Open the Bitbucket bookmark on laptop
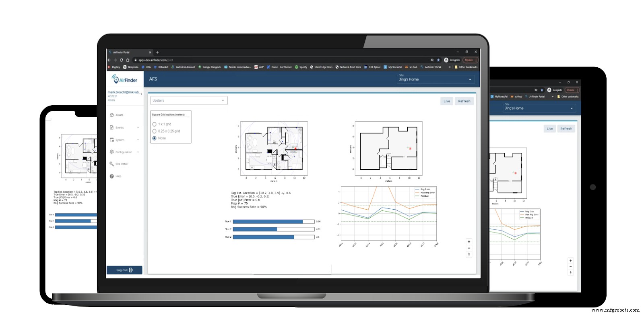 click(x=161, y=67)
